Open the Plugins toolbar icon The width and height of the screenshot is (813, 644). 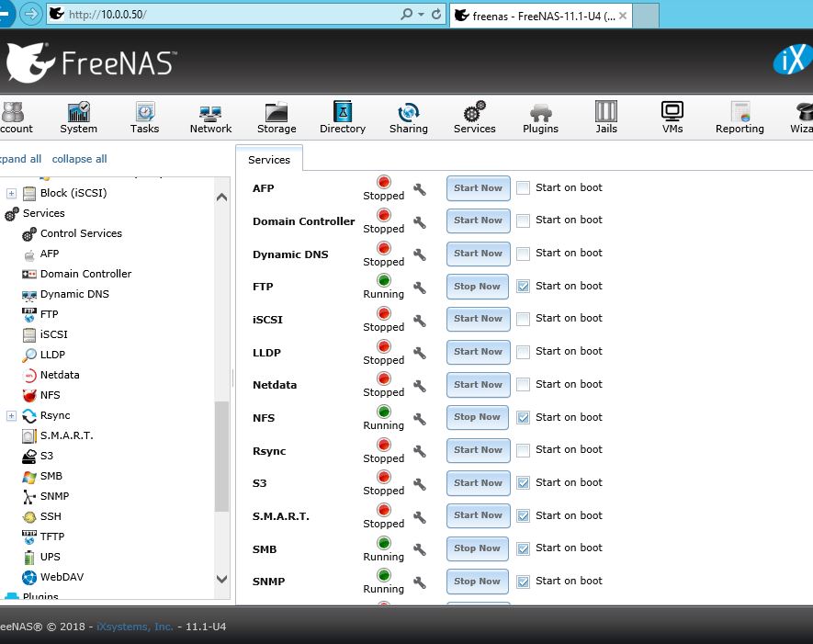tap(540, 118)
